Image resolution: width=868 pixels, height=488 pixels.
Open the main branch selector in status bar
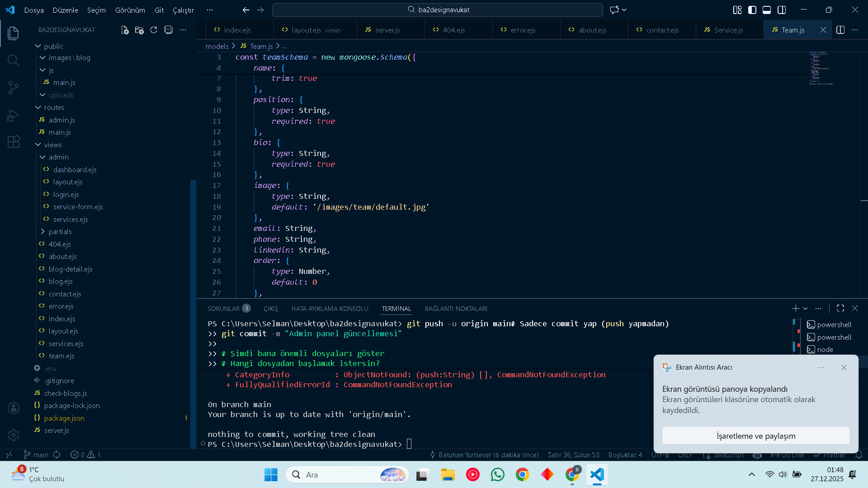36,455
